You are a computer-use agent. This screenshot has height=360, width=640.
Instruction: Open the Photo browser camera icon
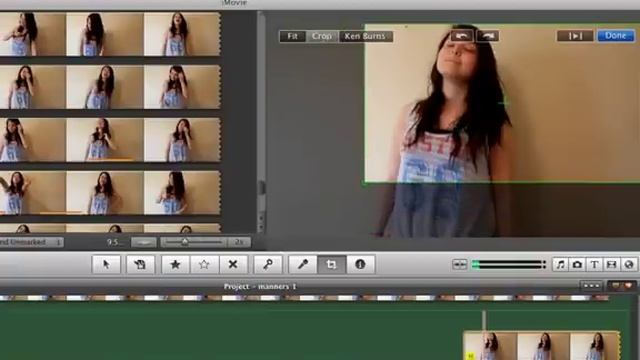click(577, 264)
